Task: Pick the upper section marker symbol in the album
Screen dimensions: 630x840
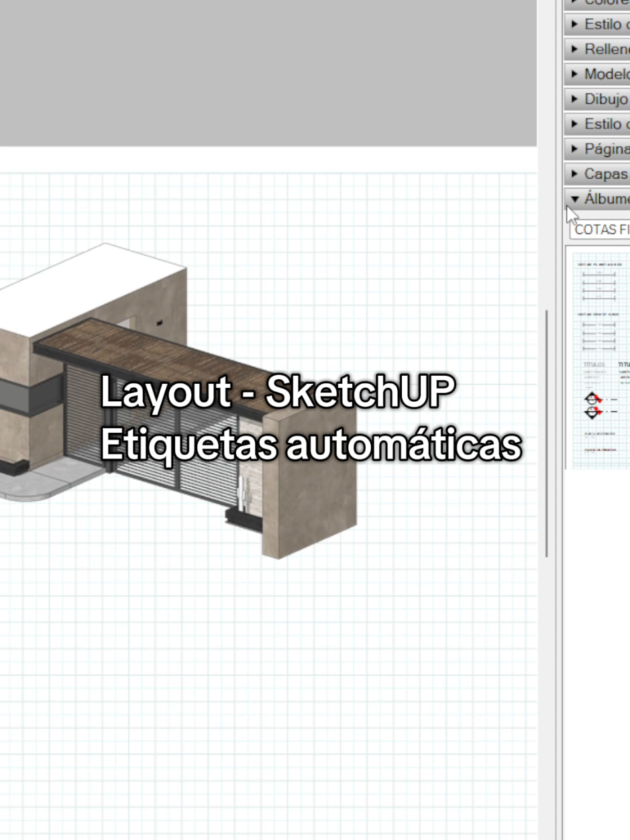Action: click(x=592, y=399)
